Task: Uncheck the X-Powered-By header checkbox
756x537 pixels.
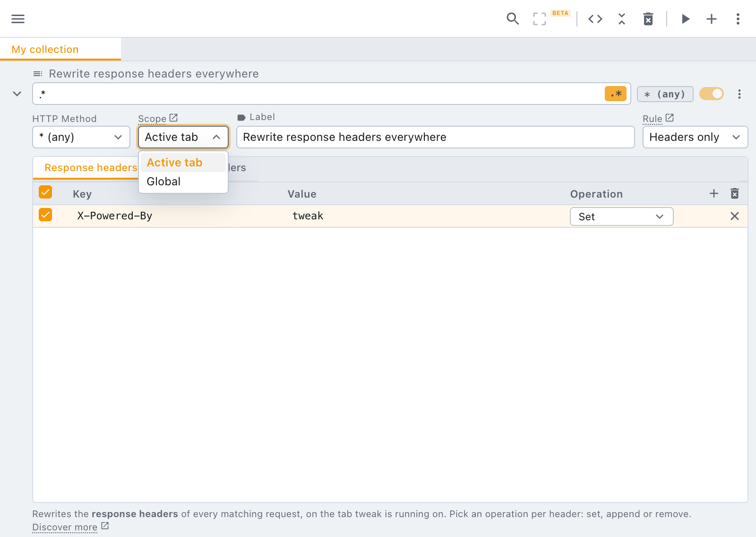Action: pyautogui.click(x=45, y=215)
